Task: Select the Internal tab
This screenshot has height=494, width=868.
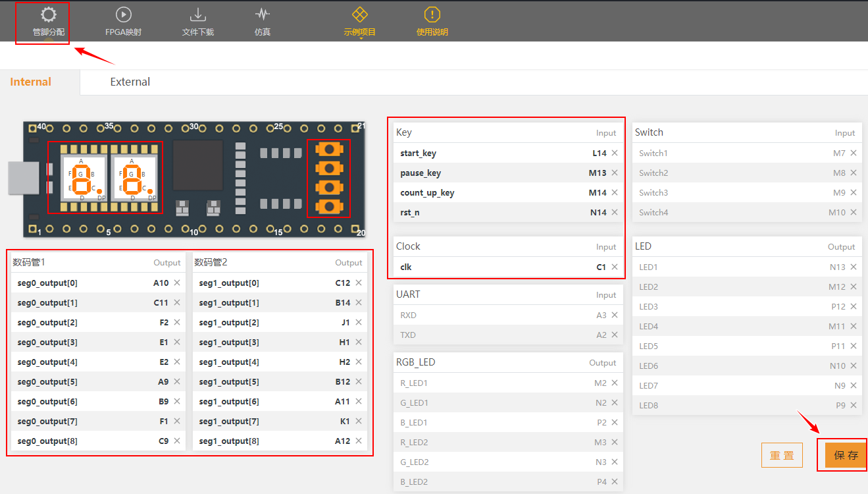Action: click(x=31, y=82)
